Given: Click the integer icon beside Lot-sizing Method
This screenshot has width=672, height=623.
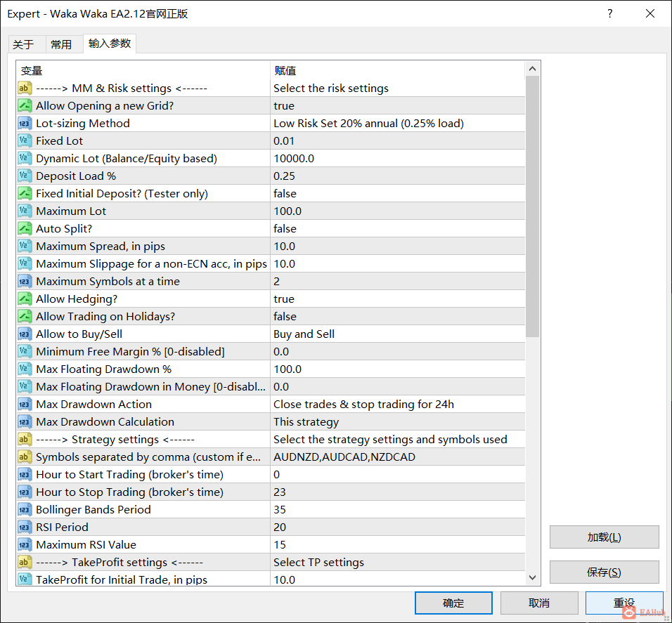Looking at the screenshot, I should pyautogui.click(x=25, y=124).
